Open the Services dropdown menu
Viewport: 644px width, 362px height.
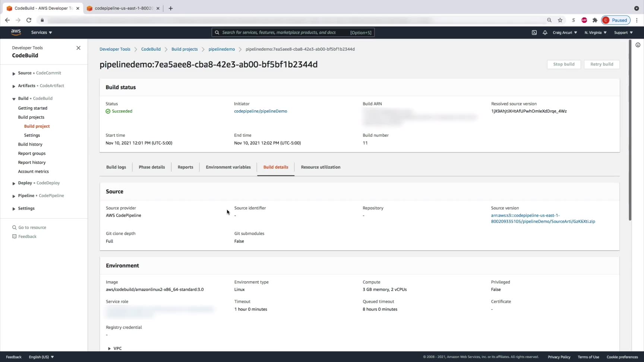click(41, 32)
